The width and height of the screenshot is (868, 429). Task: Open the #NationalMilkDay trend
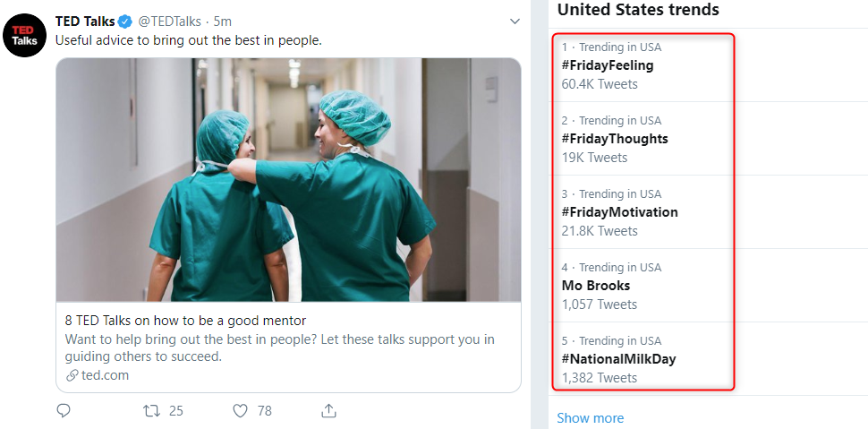pyautogui.click(x=618, y=359)
